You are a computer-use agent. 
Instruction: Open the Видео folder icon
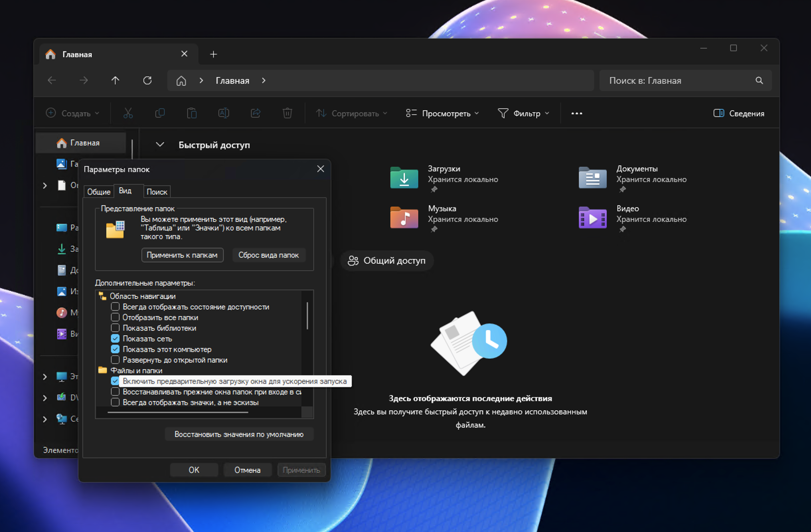pyautogui.click(x=592, y=218)
